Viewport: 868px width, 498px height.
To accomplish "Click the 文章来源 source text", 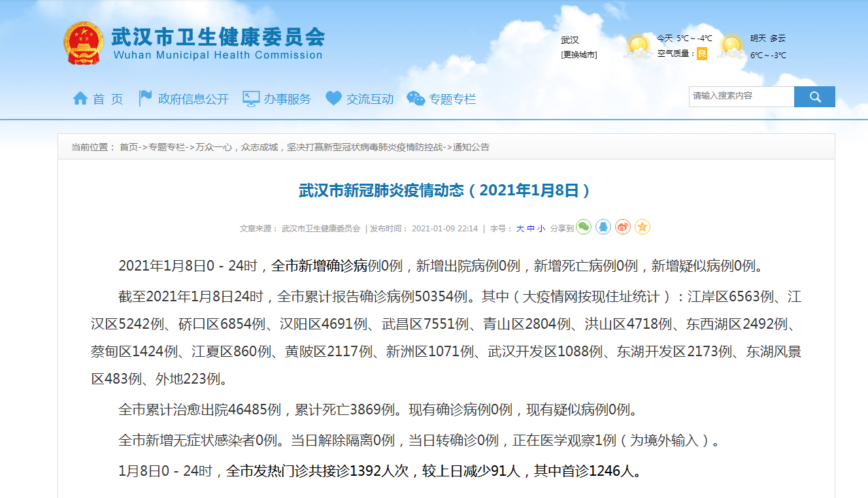I will (x=300, y=229).
